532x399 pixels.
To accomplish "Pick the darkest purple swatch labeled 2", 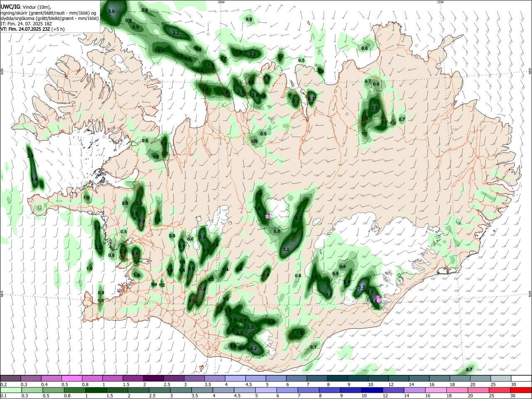I will coord(153,379).
